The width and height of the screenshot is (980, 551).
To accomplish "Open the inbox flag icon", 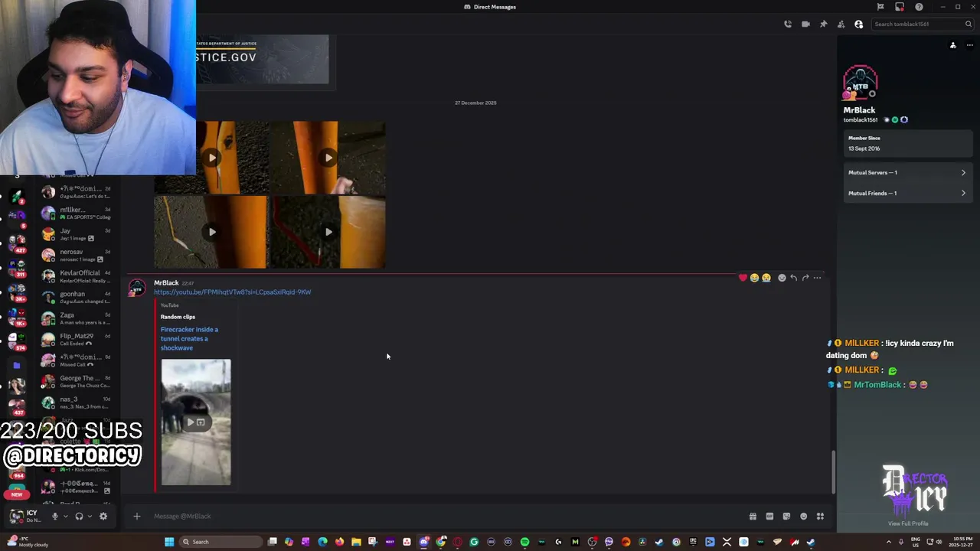I will point(880,7).
